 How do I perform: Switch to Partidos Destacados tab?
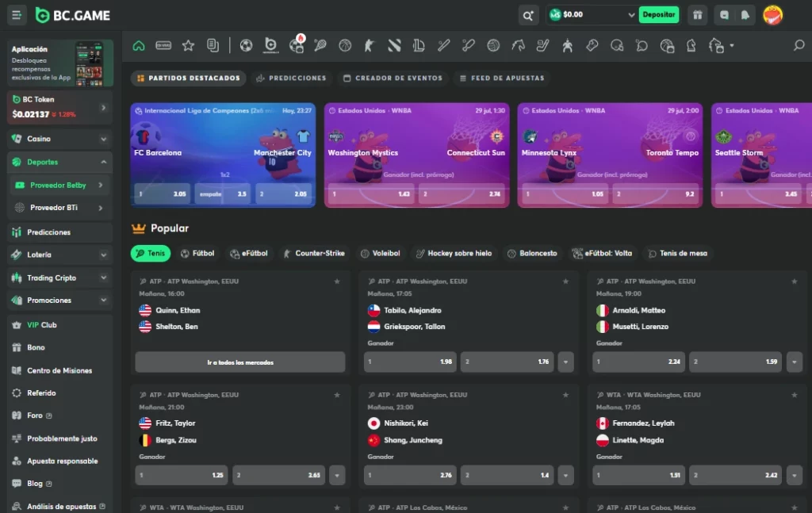pos(189,78)
